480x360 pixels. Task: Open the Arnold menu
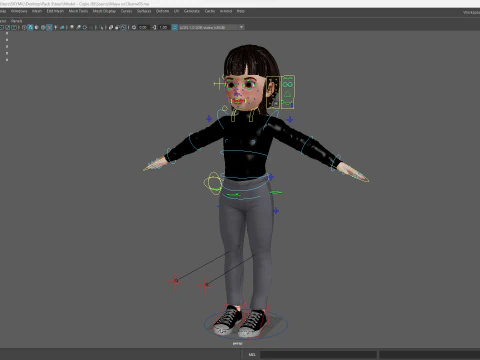click(x=226, y=11)
